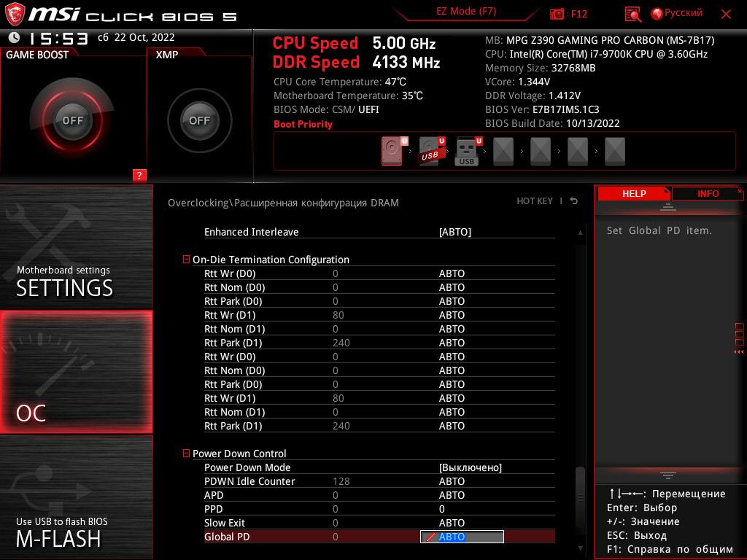Select the PDWN Idle Counter row

379,481
